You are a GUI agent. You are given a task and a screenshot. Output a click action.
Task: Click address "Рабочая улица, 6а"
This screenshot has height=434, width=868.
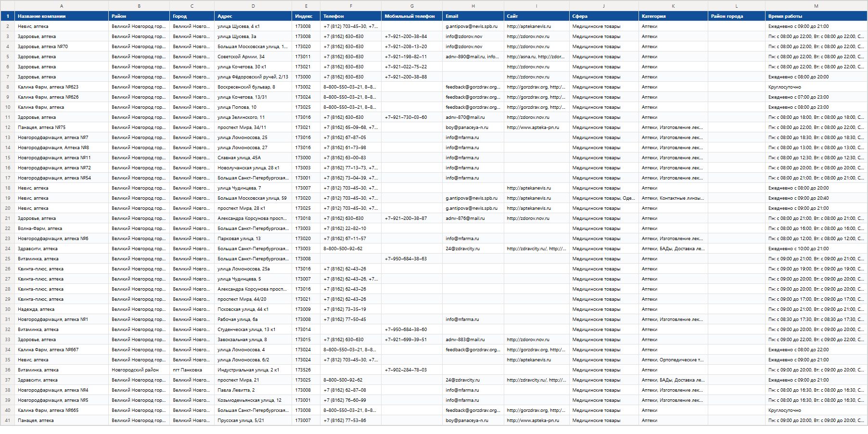click(x=253, y=319)
